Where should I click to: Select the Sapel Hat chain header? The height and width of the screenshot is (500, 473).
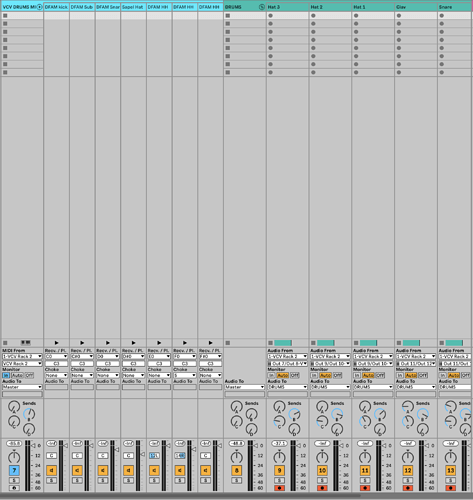pyautogui.click(x=133, y=7)
